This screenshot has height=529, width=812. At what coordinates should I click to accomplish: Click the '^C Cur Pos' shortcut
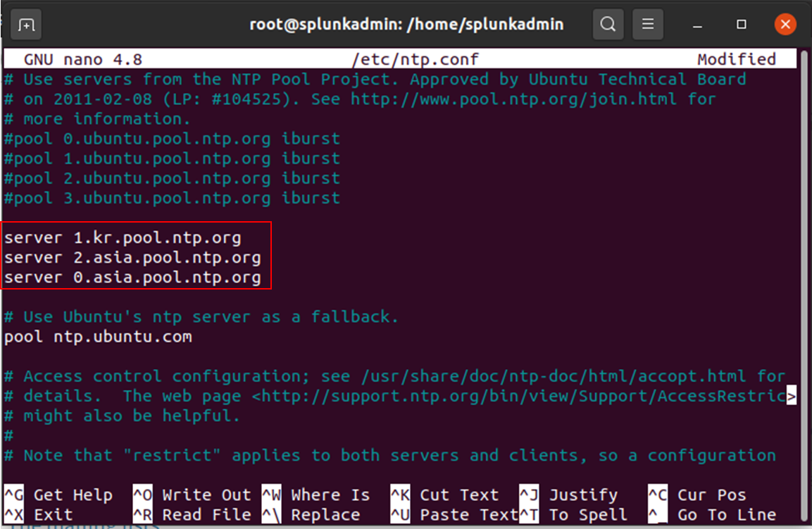697,494
